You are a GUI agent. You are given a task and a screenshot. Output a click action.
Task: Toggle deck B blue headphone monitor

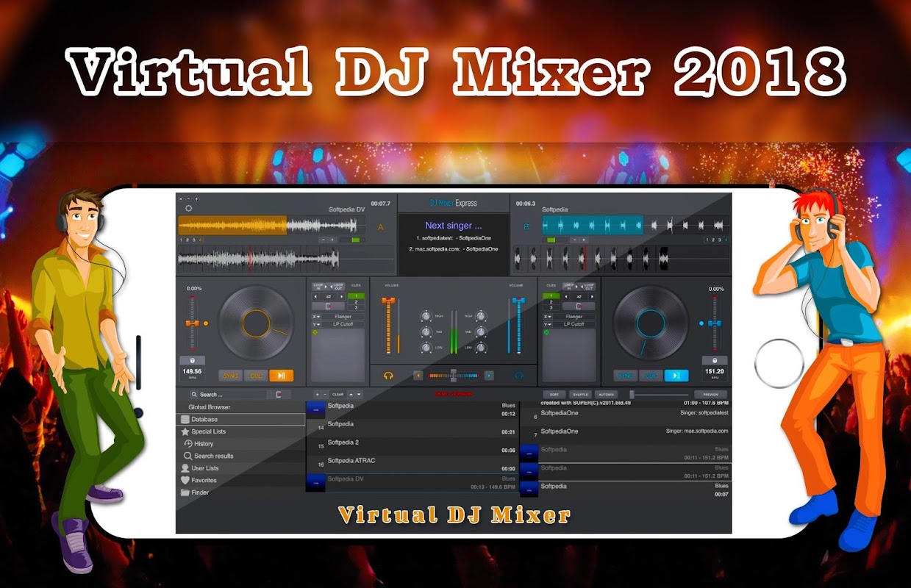[519, 376]
